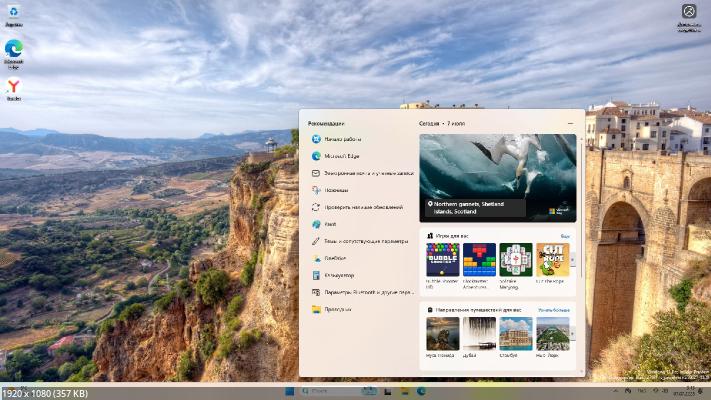
Task: Open the Recycle Bin desktop icon
Action: pyautogui.click(x=14, y=16)
